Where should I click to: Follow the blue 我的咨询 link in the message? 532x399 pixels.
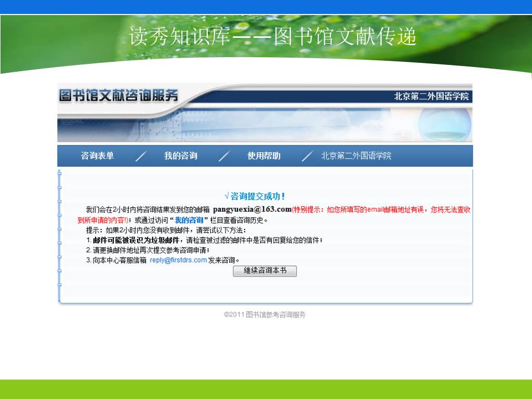point(189,220)
